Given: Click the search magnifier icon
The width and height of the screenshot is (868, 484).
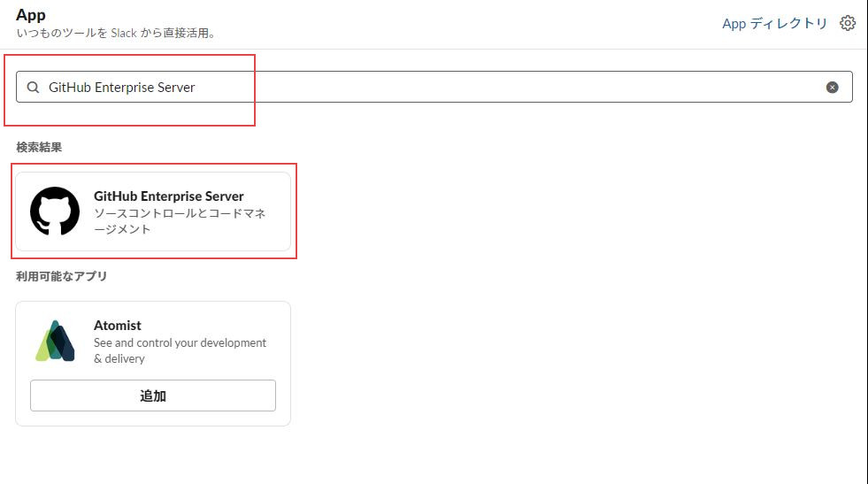Looking at the screenshot, I should click(x=34, y=87).
